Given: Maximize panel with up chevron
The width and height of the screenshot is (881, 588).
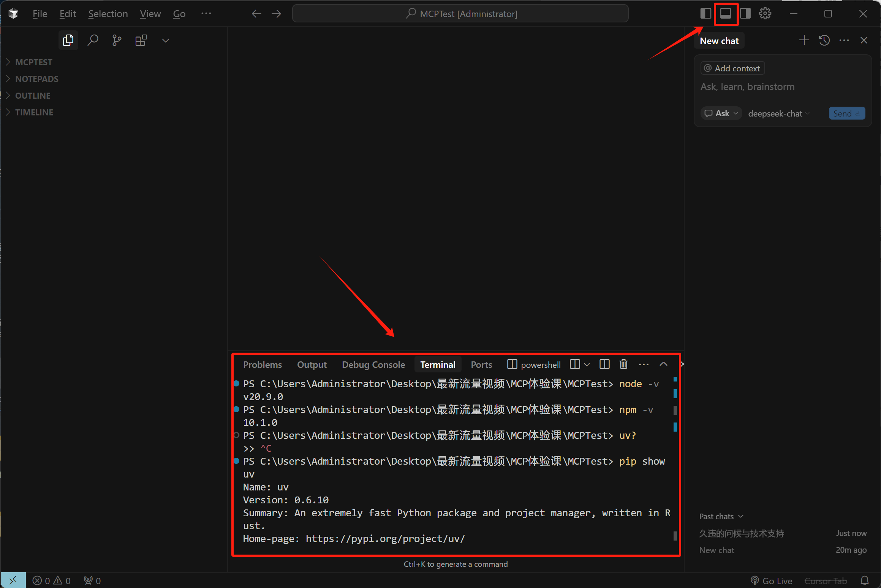Looking at the screenshot, I should tap(663, 364).
